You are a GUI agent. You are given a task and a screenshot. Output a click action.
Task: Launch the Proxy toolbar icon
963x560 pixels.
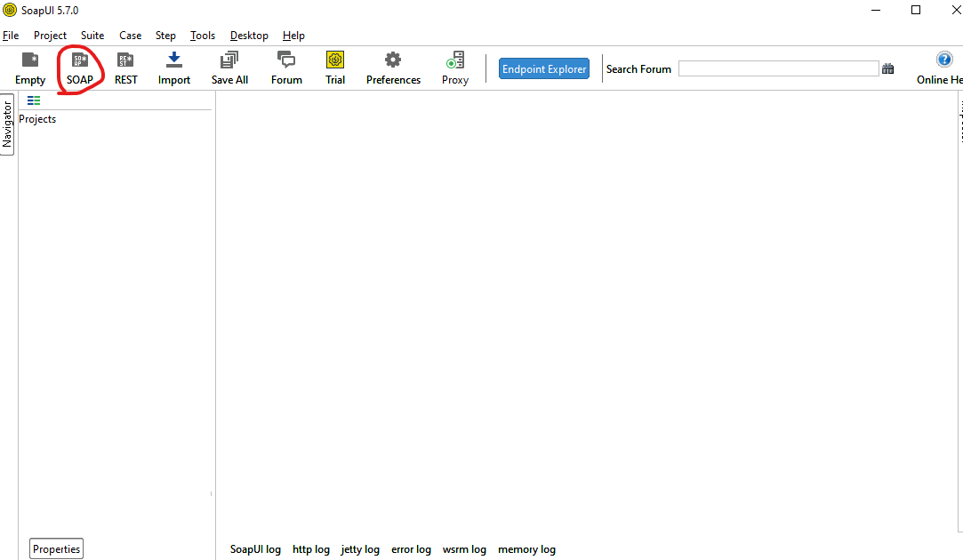pos(455,68)
